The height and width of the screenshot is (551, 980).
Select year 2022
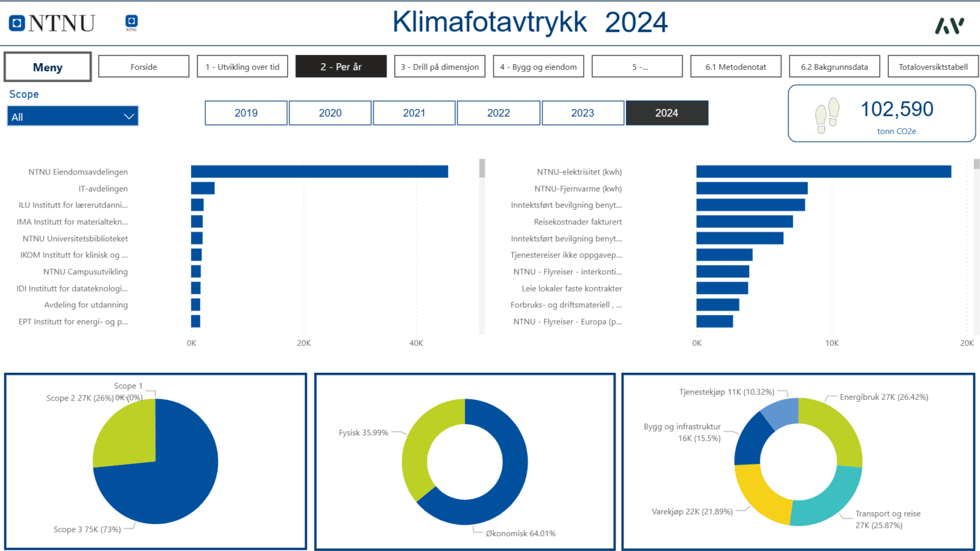(499, 113)
